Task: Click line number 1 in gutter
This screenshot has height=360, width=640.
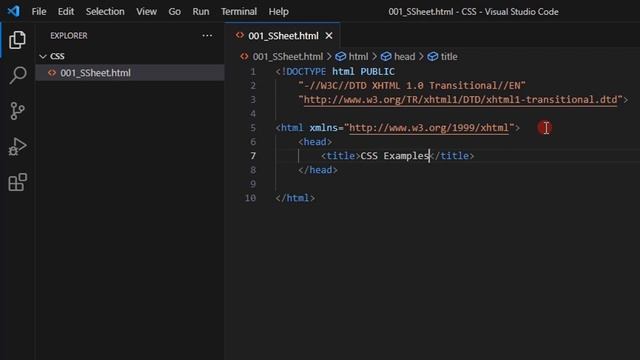Action: coord(253,71)
